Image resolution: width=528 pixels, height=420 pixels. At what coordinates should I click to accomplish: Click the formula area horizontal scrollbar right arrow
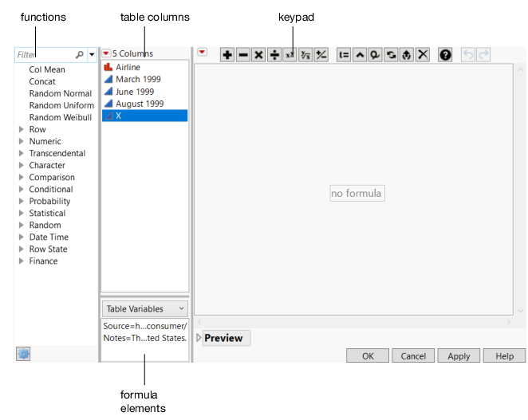click(509, 322)
